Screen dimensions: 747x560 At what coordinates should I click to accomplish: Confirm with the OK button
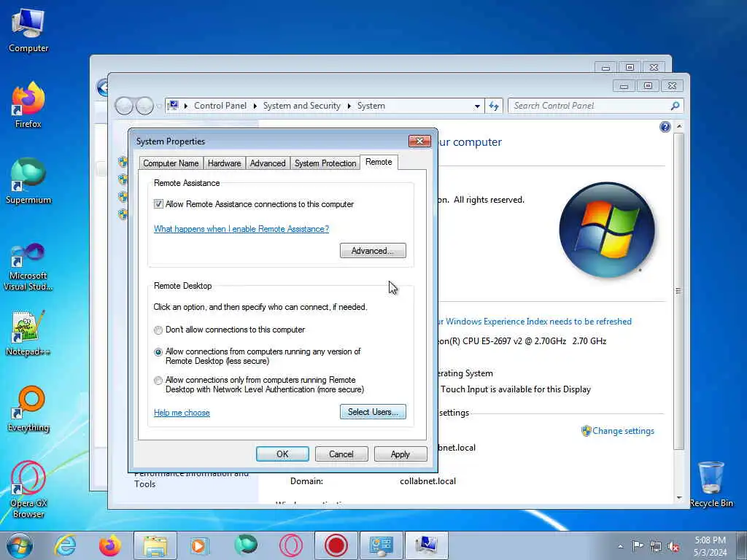[282, 454]
